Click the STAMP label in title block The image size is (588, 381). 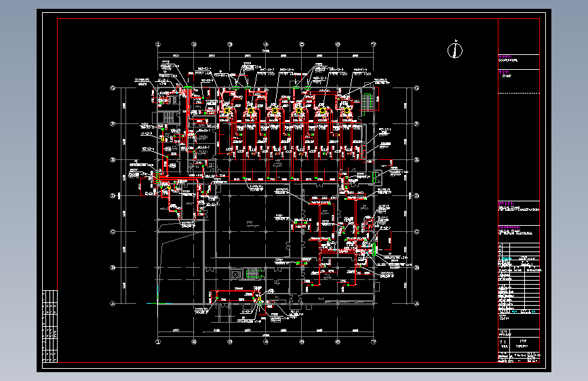[x=507, y=76]
